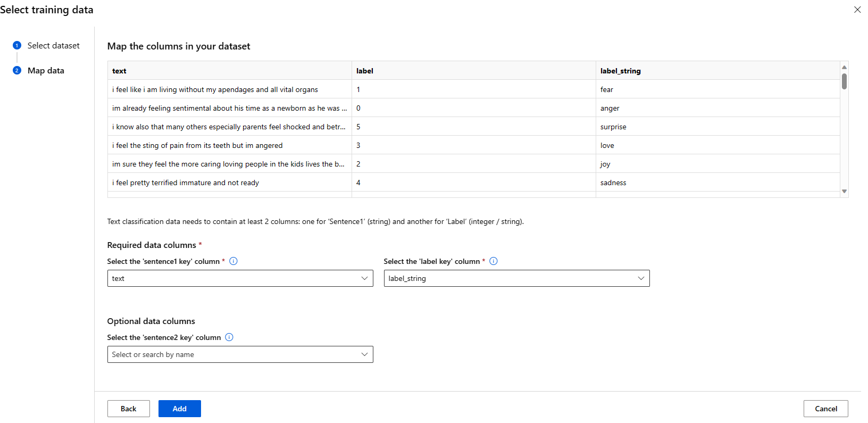Go to the Select dataset step

53,46
